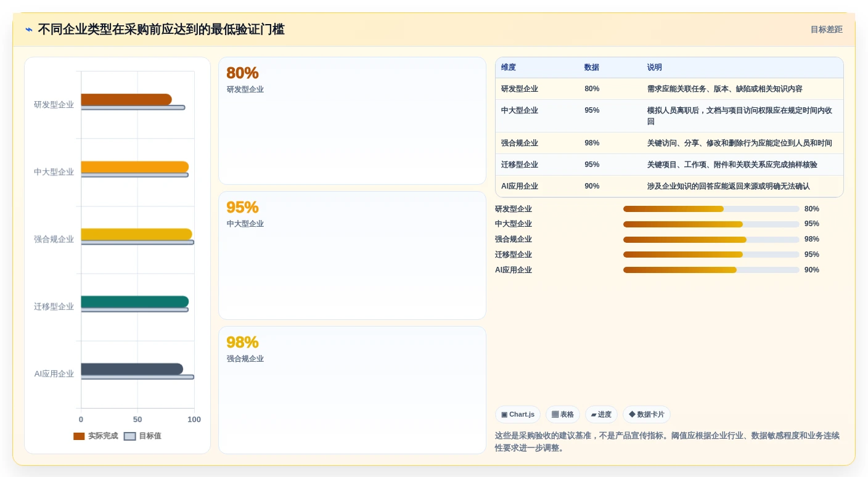
Task: Click the 关键项目、工作项 description cell
Action: tap(732, 165)
